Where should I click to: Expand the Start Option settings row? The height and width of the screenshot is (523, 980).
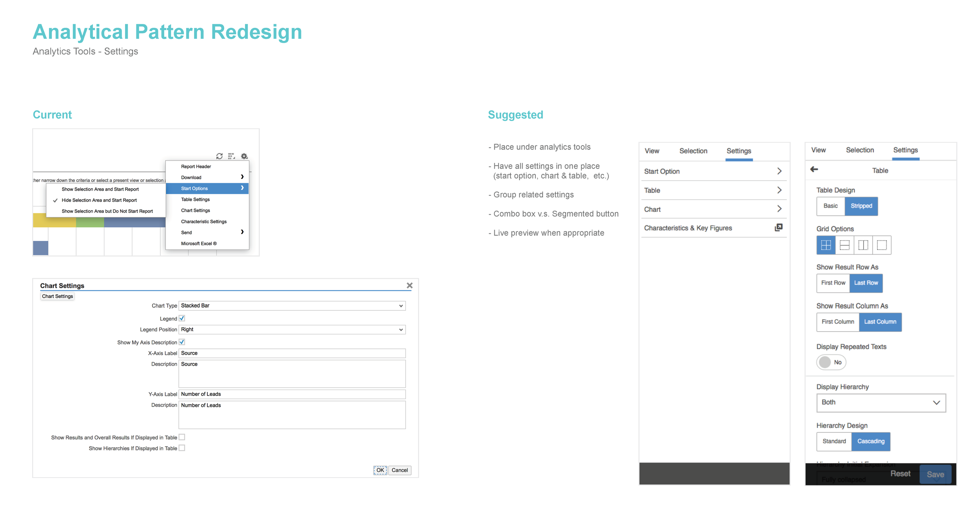pos(713,171)
